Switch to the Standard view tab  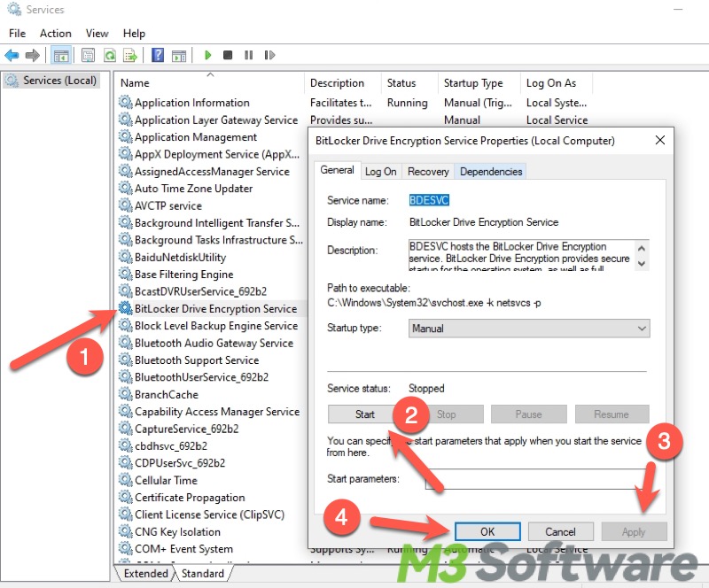pos(203,574)
